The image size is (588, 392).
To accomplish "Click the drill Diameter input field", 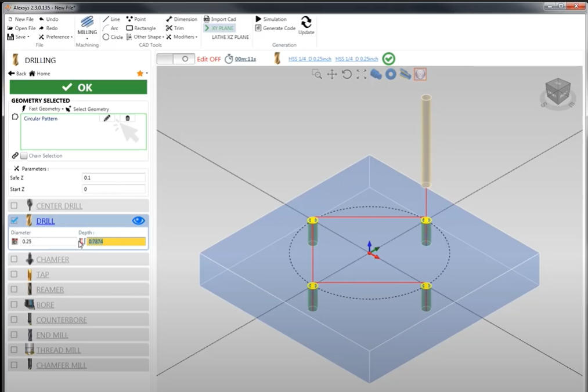I will coord(49,241).
